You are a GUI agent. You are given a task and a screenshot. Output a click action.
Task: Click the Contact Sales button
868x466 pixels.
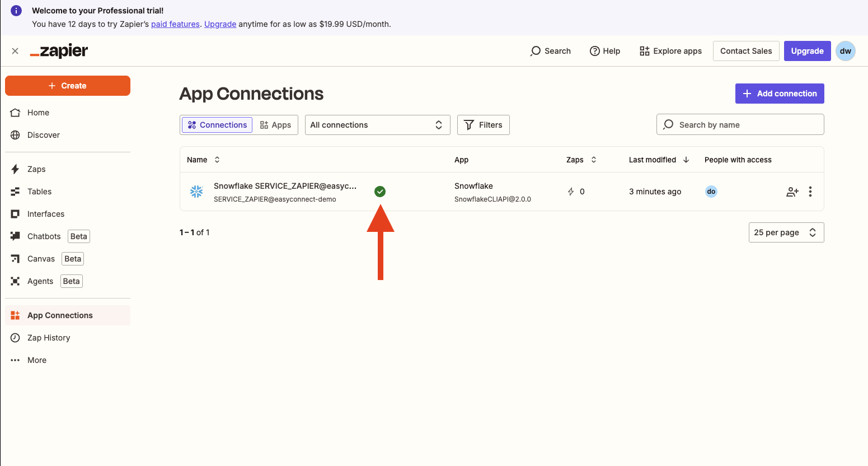point(746,51)
